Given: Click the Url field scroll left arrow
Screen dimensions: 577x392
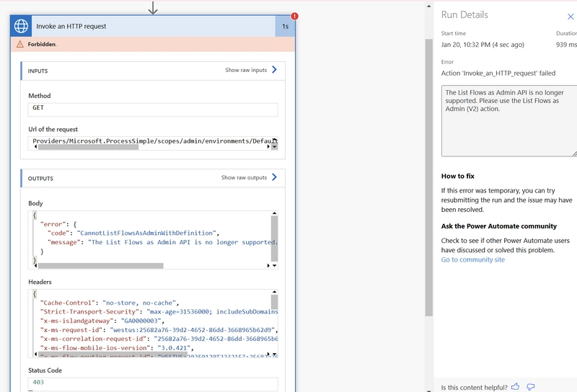Looking at the screenshot, I should coord(35,147).
